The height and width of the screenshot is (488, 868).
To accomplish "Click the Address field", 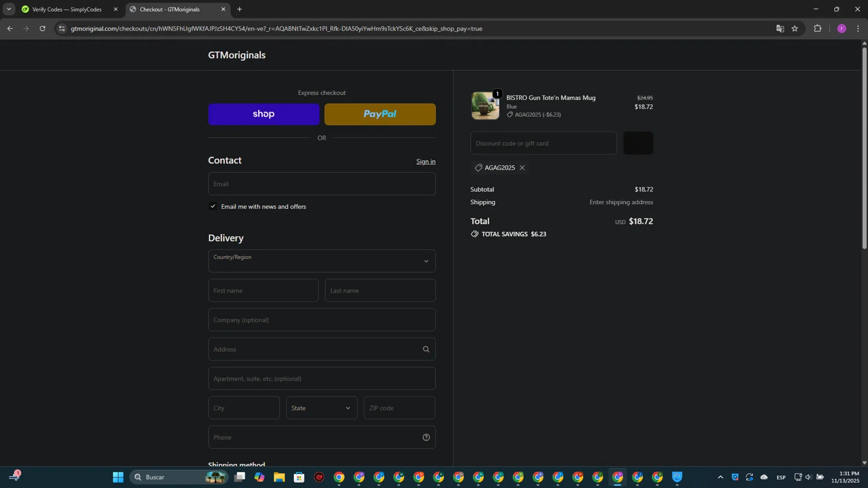I will (322, 349).
